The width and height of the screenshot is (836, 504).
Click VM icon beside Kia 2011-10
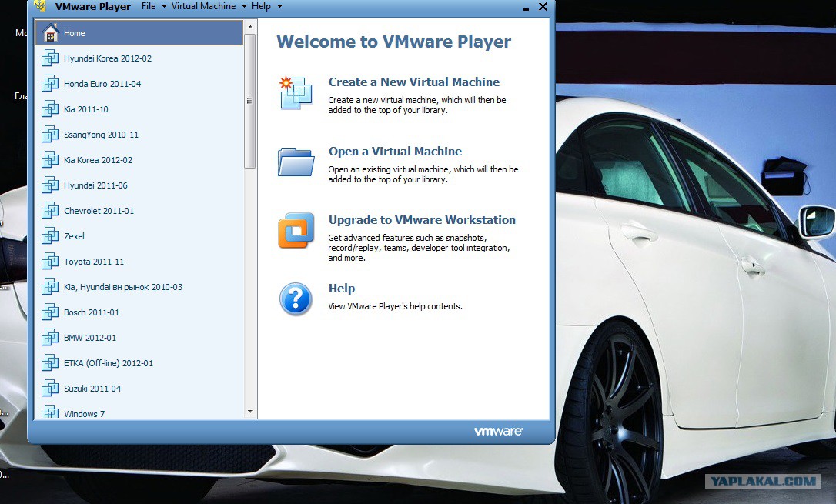tap(50, 108)
